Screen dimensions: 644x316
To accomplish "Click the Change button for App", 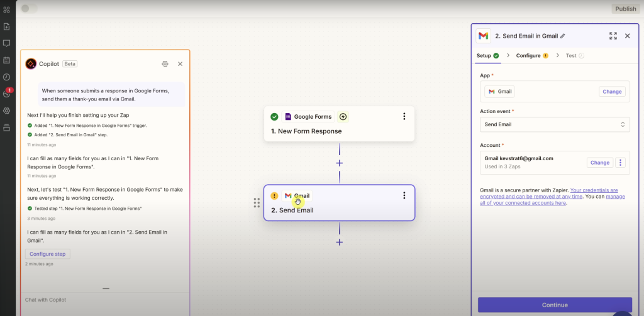I will pyautogui.click(x=612, y=92).
